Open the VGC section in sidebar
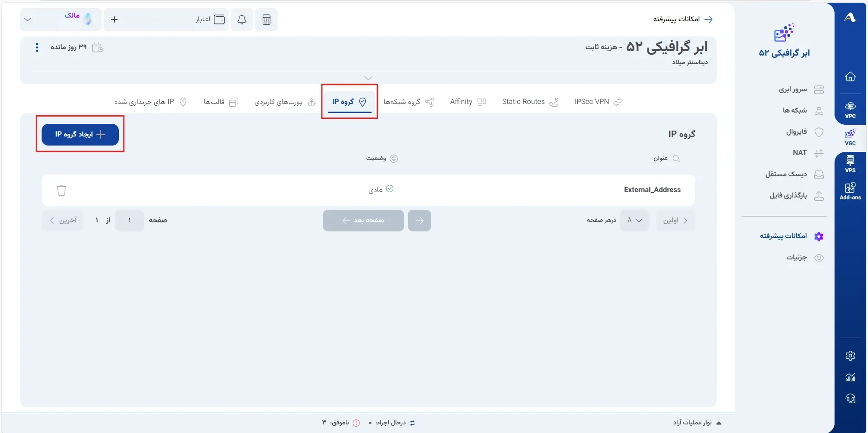The width and height of the screenshot is (868, 433). click(x=850, y=137)
